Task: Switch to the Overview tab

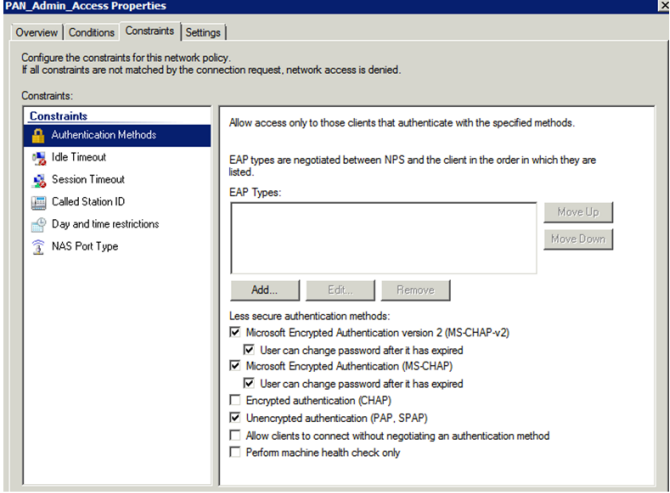Action: tap(37, 33)
